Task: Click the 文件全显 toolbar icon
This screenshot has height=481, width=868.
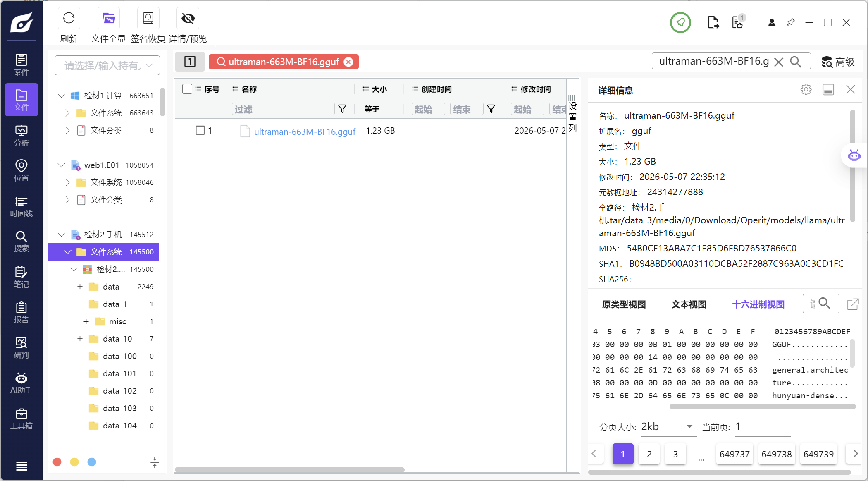Action: pyautogui.click(x=109, y=19)
